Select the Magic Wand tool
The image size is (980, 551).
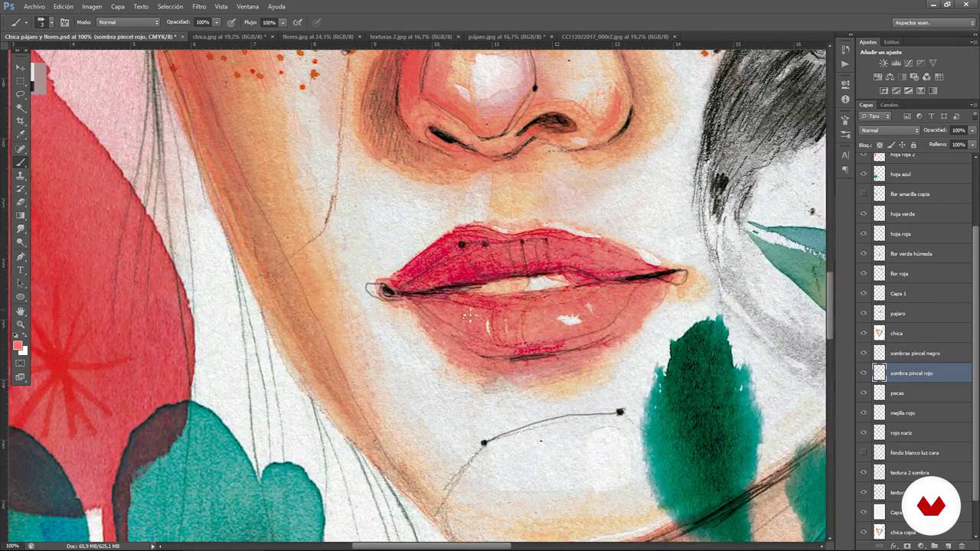coord(21,108)
